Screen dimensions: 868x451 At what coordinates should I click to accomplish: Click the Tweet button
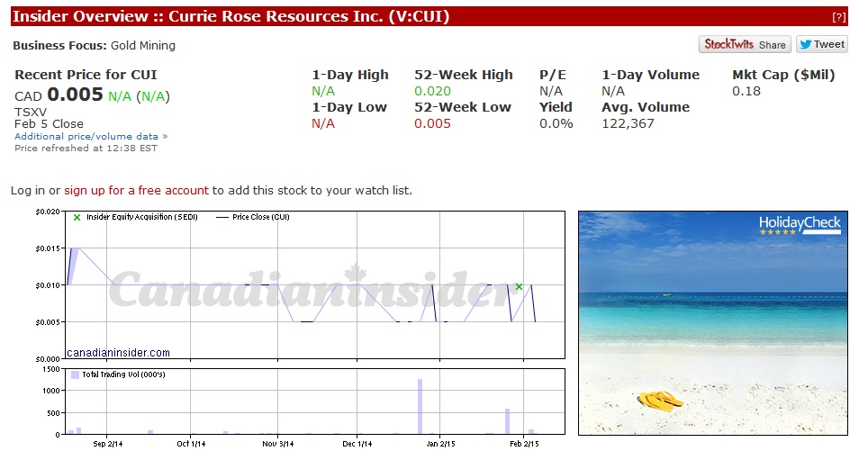(x=821, y=44)
